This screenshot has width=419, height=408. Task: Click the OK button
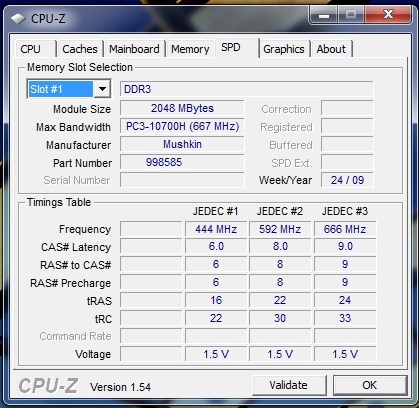pos(369,385)
